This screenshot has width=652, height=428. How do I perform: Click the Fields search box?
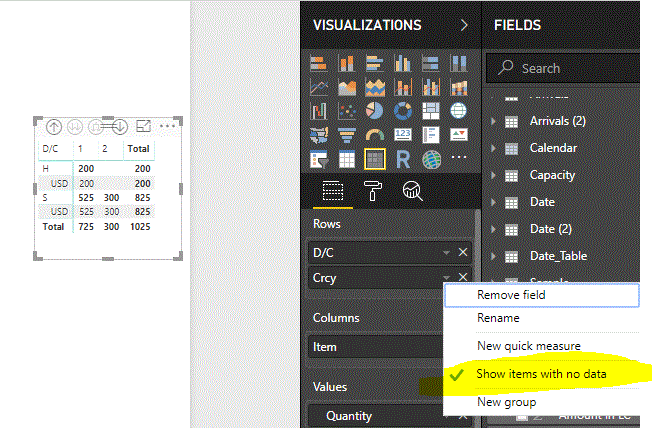pyautogui.click(x=563, y=68)
